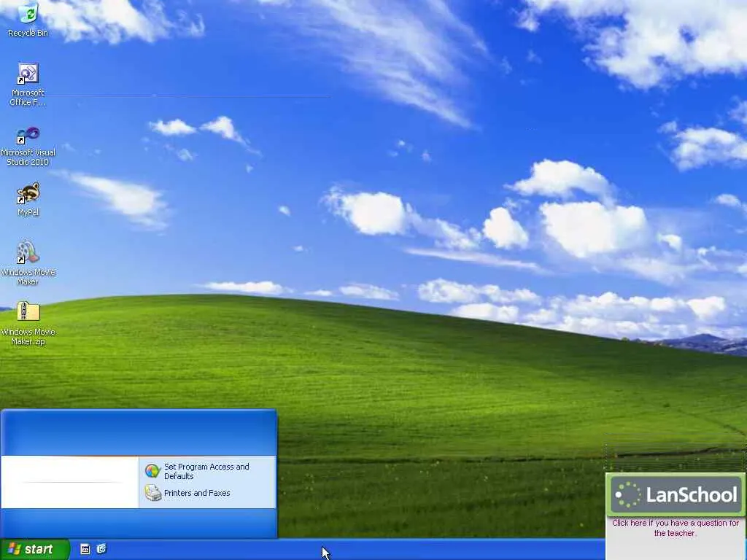747x560 pixels.
Task: Click the LanSchool logo banner
Action: pos(676,495)
